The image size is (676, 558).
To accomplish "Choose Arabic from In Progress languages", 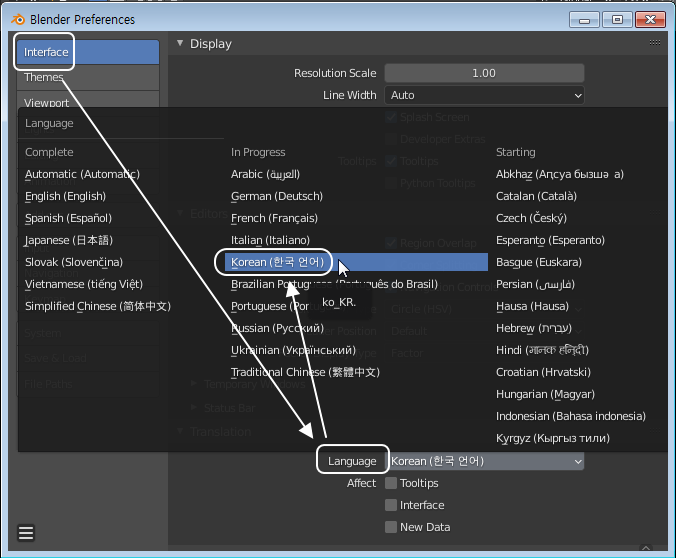I will tap(265, 174).
